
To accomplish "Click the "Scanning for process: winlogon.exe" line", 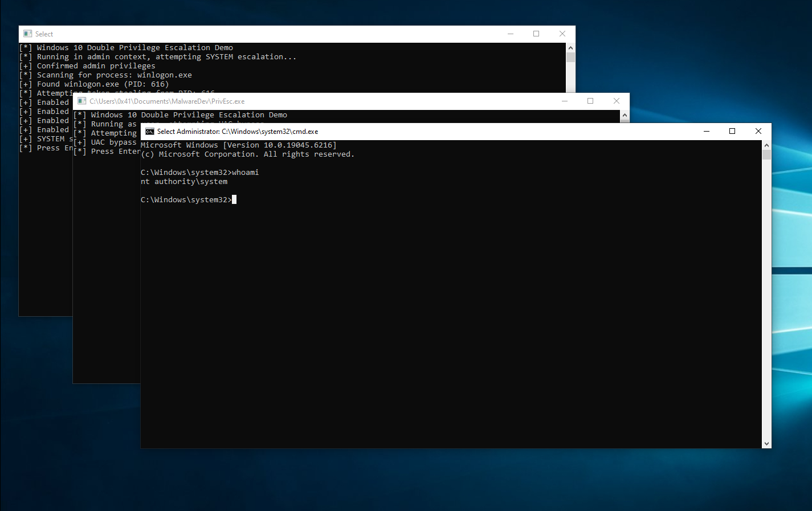I will tap(115, 75).
